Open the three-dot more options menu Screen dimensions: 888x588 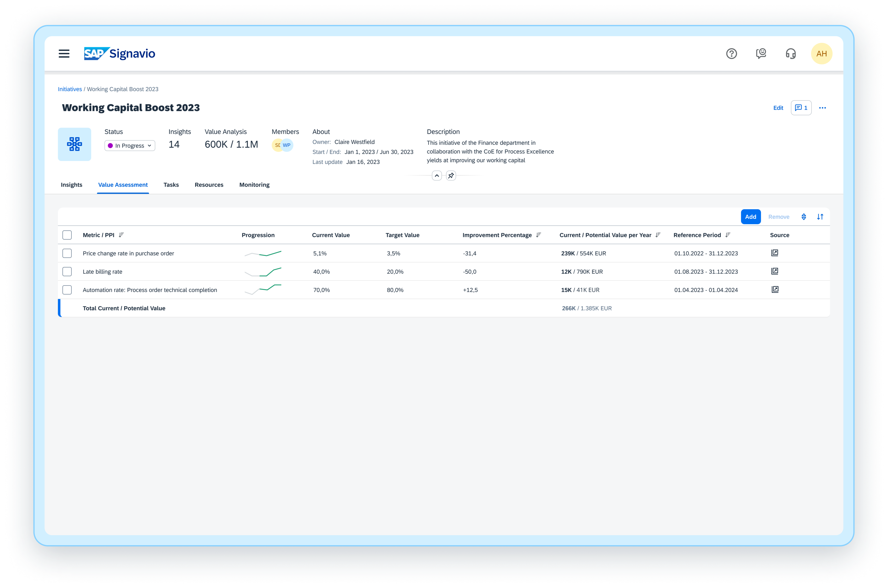[822, 108]
